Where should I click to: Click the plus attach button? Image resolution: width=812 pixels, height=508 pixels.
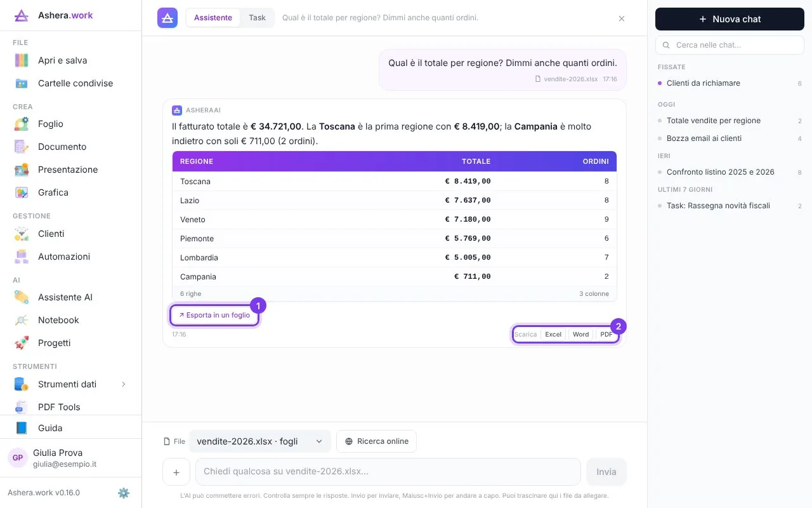(176, 472)
